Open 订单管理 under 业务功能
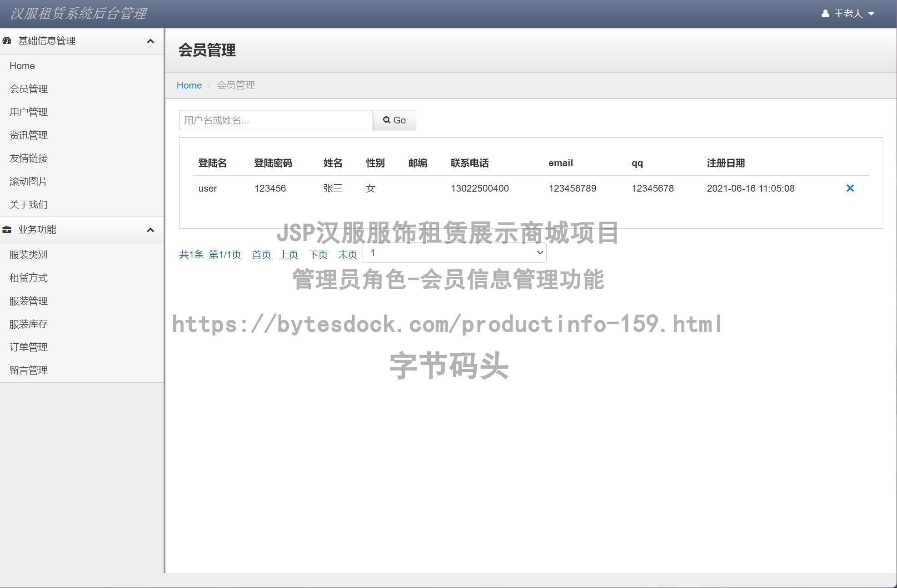The image size is (897, 588). [28, 347]
